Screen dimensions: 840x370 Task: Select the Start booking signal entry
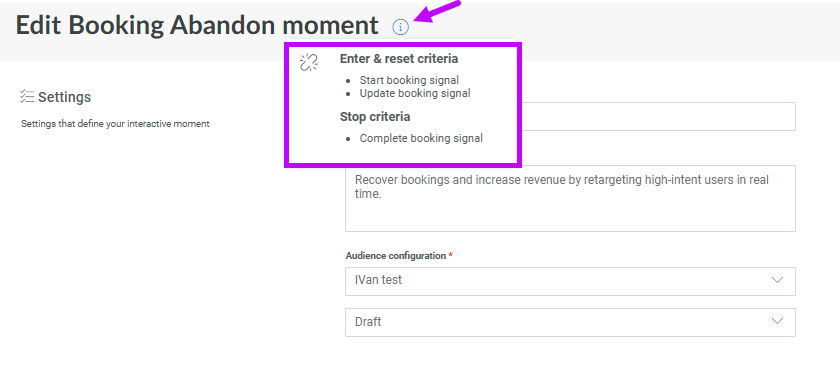(x=409, y=80)
